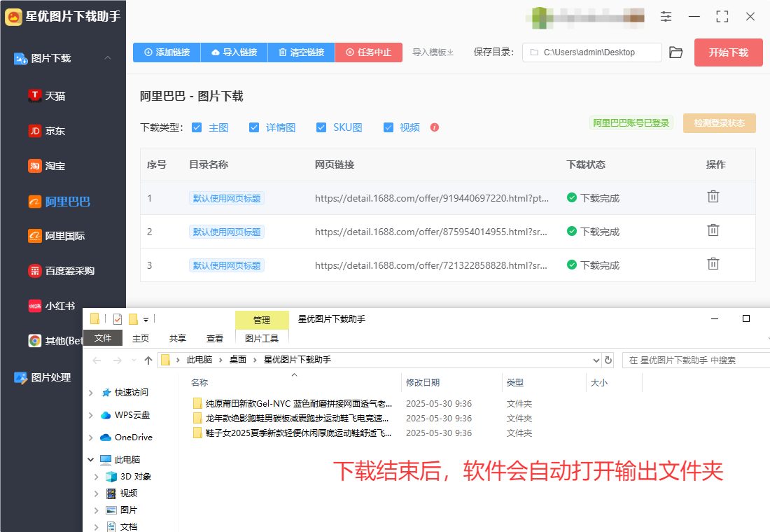The width and height of the screenshot is (770, 532).
Task: Click the save directory path field
Action: (591, 52)
